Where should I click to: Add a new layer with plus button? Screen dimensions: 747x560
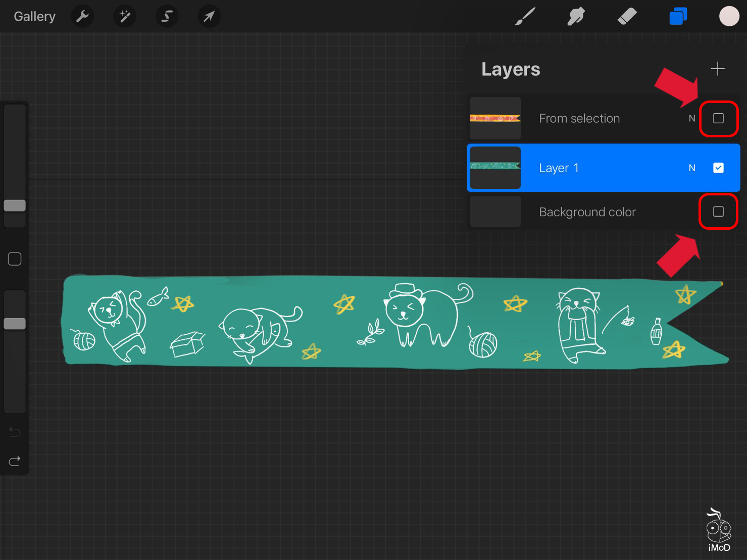[x=717, y=69]
